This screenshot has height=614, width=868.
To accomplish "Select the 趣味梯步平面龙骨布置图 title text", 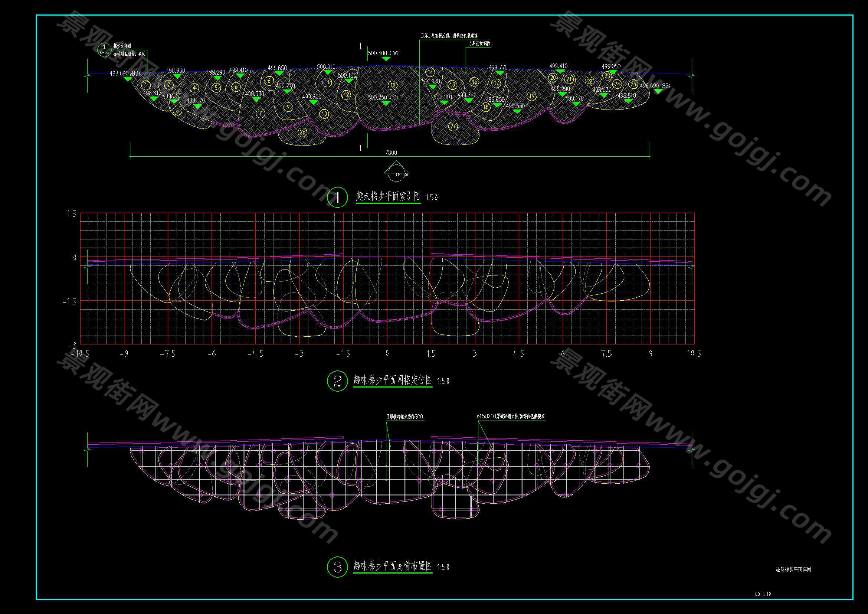I will (x=393, y=566).
